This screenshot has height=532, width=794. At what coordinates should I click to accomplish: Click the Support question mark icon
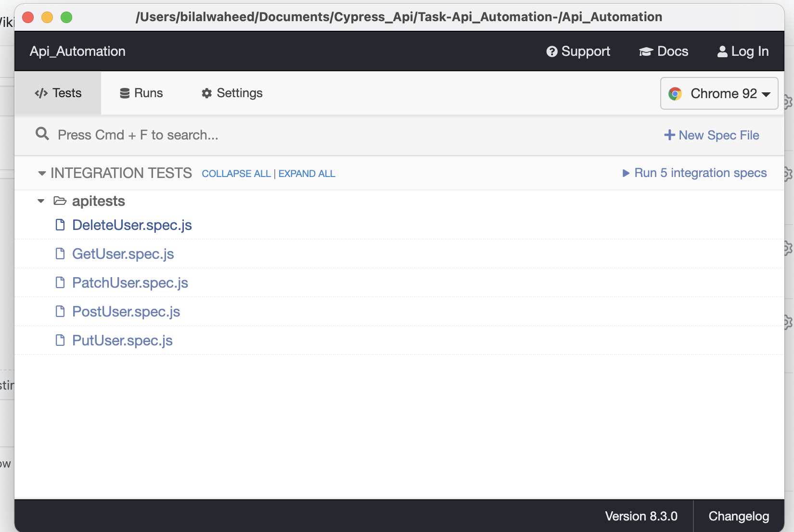pos(552,51)
